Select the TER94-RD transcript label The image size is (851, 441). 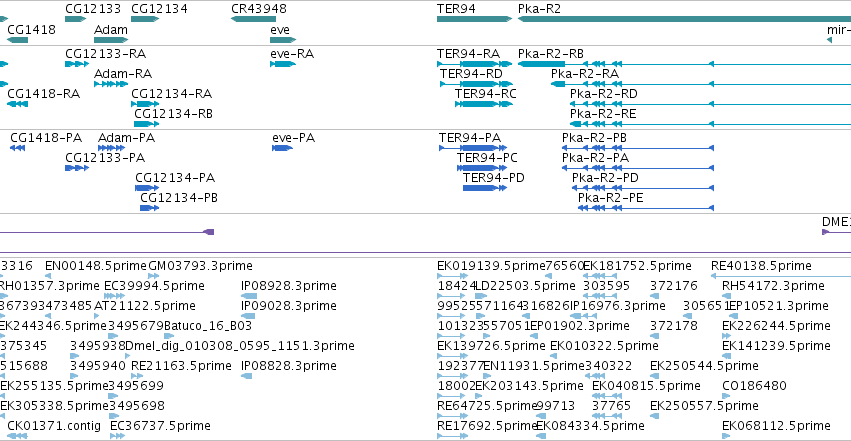tap(471, 74)
